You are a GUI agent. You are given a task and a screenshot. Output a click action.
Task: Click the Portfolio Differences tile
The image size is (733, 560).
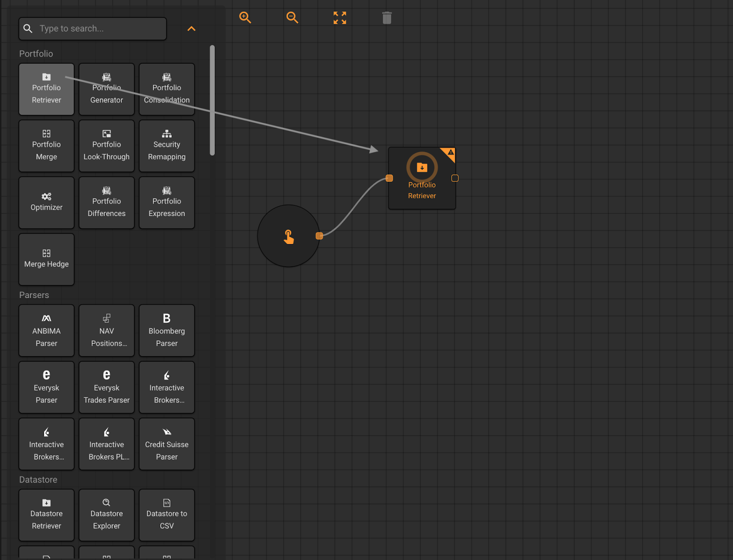107,203
